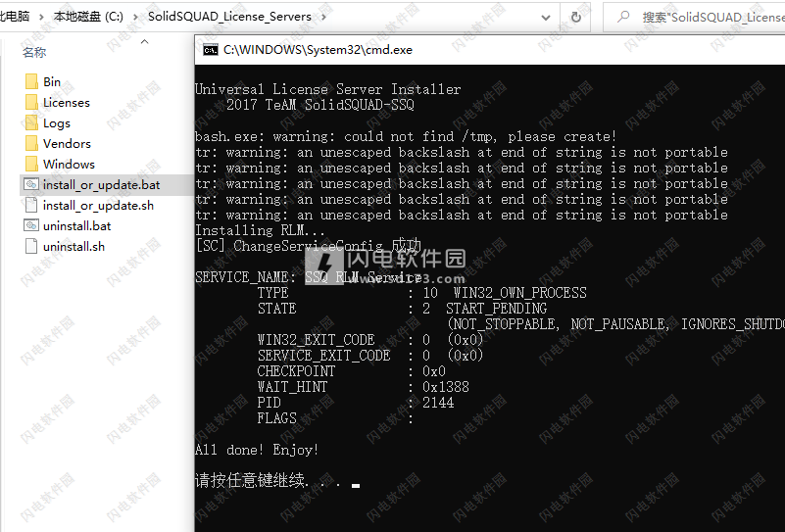Click 'Installing RLM...' line in cmd
Screen dimensions: 785x532
pos(260,230)
